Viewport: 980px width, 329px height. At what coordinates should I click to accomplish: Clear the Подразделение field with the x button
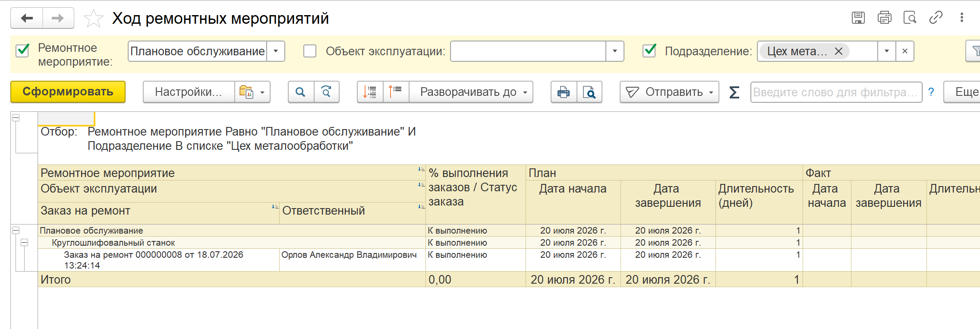click(905, 51)
